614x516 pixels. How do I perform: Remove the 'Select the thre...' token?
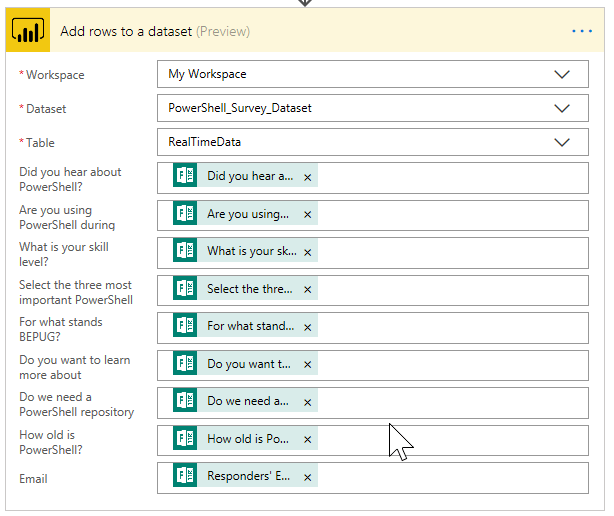308,290
